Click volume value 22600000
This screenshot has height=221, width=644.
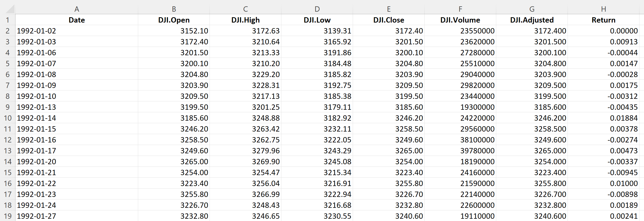[x=460, y=205]
